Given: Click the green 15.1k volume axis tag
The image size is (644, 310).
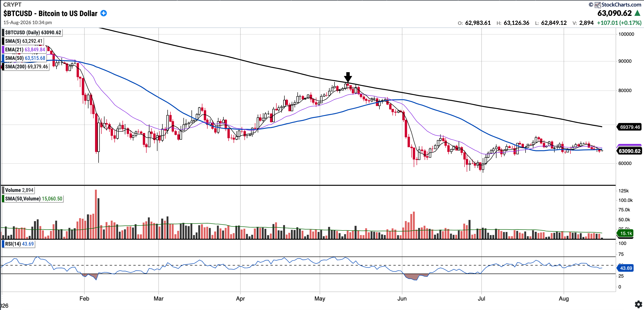Looking at the screenshot, I should 626,233.
